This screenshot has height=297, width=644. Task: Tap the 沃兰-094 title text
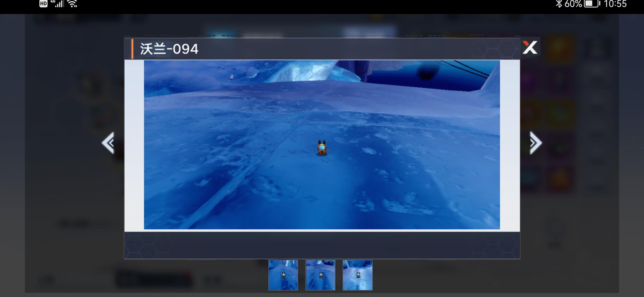[x=169, y=49]
